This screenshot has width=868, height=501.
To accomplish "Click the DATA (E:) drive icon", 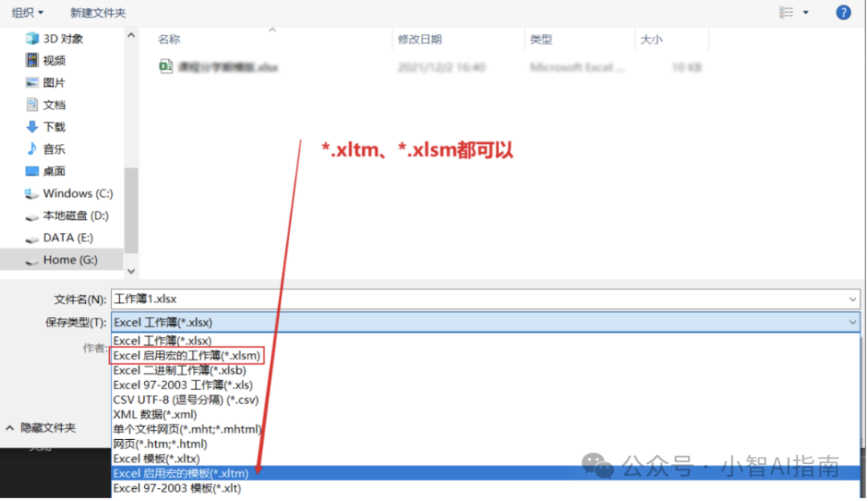I will [32, 239].
